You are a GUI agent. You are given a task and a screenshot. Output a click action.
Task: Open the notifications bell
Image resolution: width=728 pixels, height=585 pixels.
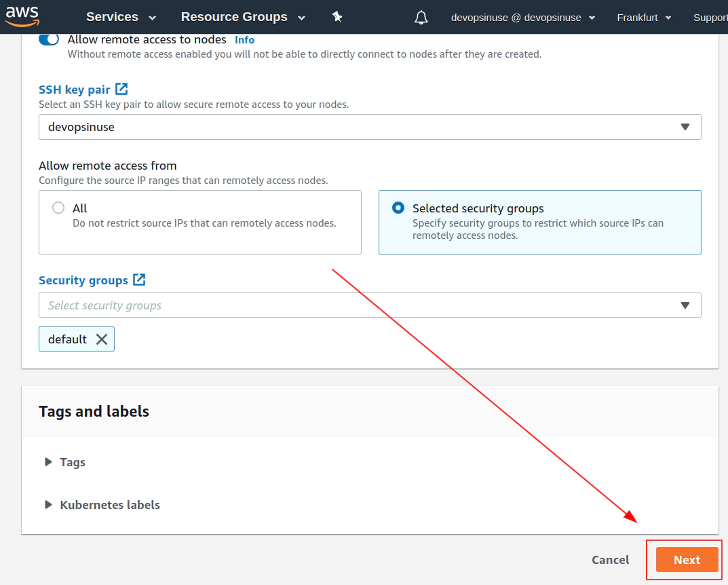421,18
